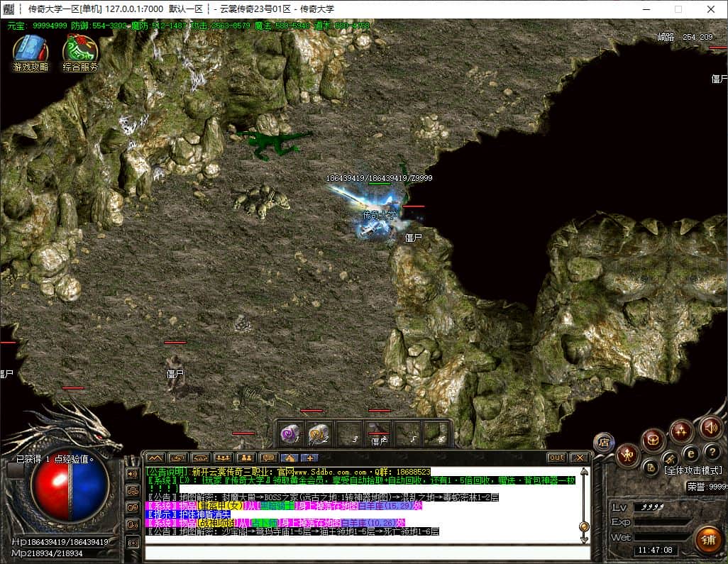Open the orange 铺 stall button

tap(708, 540)
